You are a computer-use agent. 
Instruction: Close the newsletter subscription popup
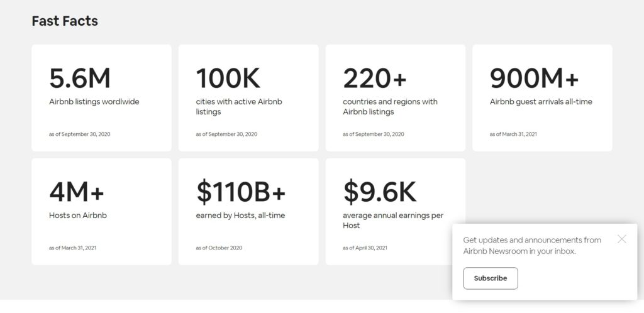pos(622,239)
